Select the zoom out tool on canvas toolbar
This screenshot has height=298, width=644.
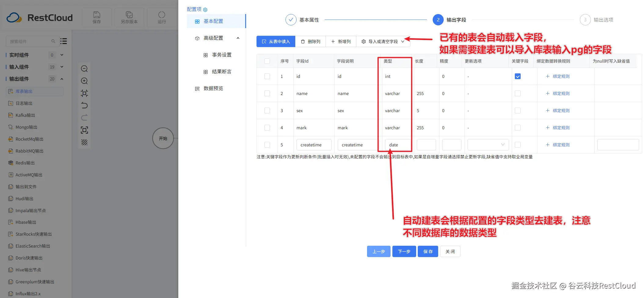point(84,68)
